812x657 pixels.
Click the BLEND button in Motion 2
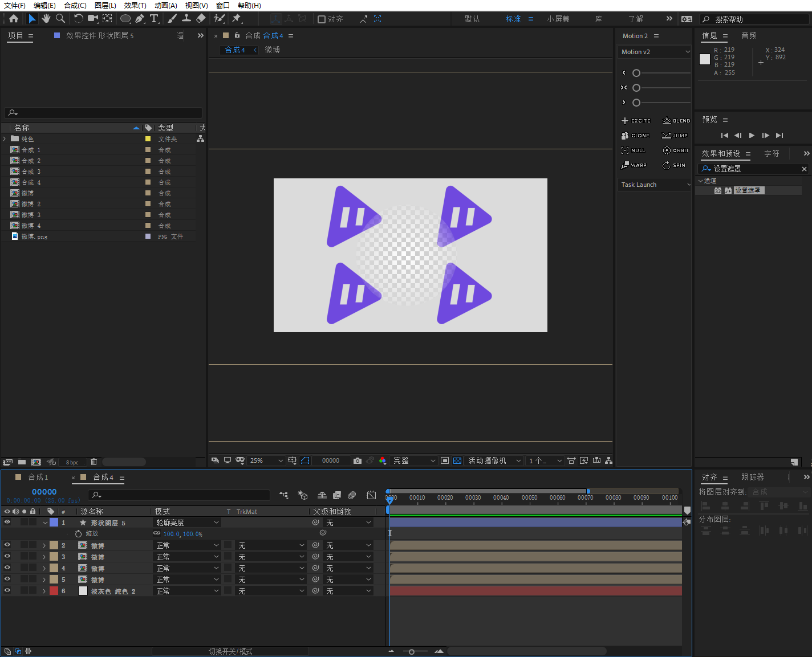[x=676, y=121]
